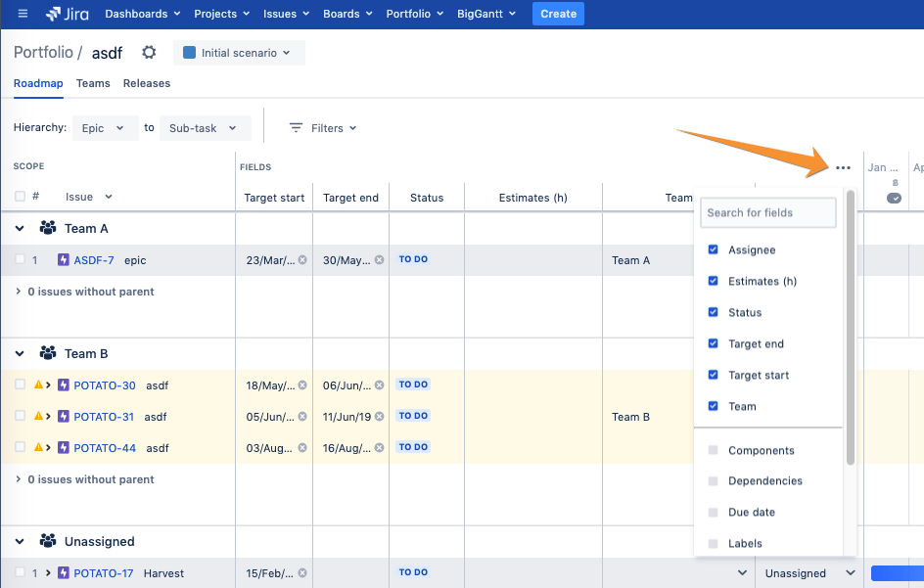This screenshot has width=924, height=588.
Task: Clear target end date for POTATO-31
Action: pos(379,417)
